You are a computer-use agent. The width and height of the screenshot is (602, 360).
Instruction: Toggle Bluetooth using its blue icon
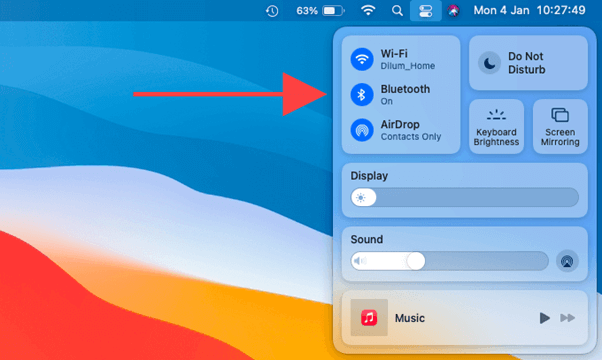362,94
